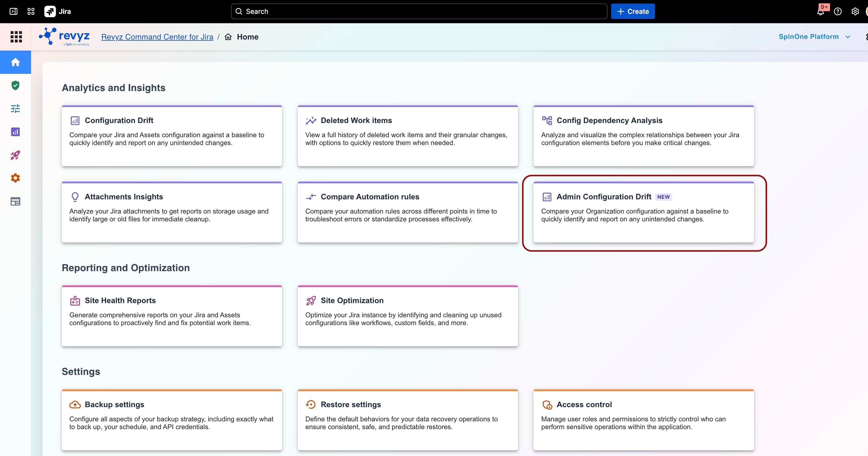Open the chart analytics icon in sidebar
868x456 pixels.
click(15, 132)
